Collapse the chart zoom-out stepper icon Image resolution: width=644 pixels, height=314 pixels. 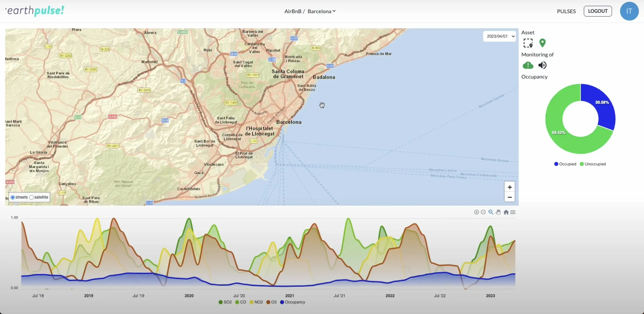pos(483,212)
